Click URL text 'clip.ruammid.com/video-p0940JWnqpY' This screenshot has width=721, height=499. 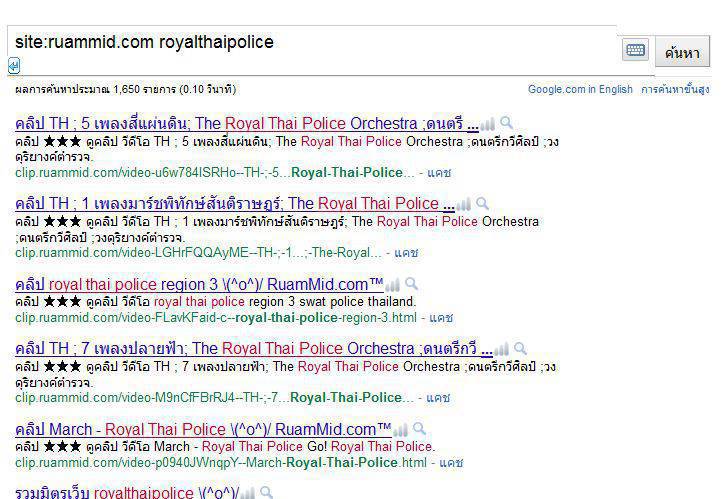click(x=221, y=462)
